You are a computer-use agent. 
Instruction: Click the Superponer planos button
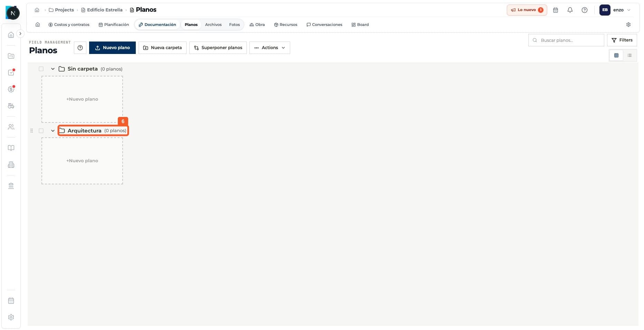(218, 48)
